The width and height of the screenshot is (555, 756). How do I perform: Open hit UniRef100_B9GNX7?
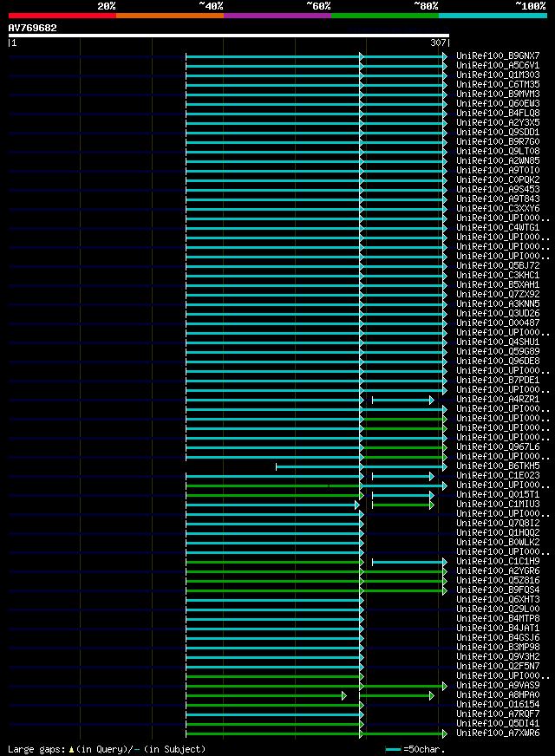tap(498, 56)
